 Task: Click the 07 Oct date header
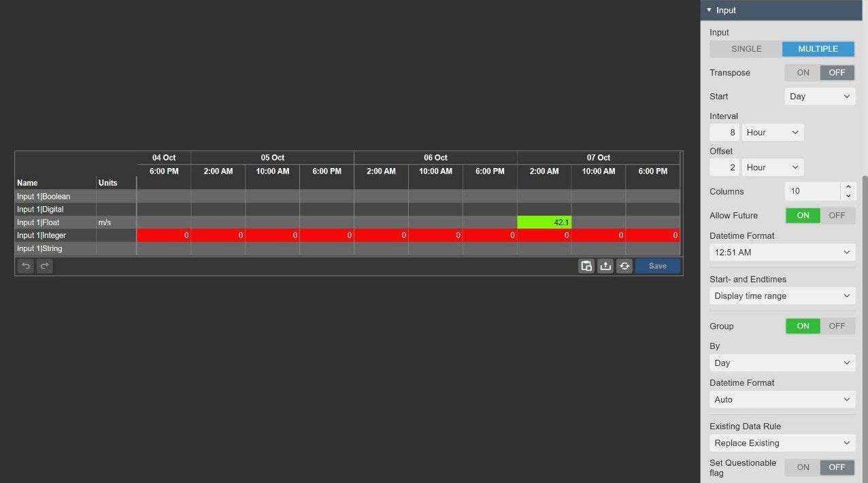[x=599, y=158]
